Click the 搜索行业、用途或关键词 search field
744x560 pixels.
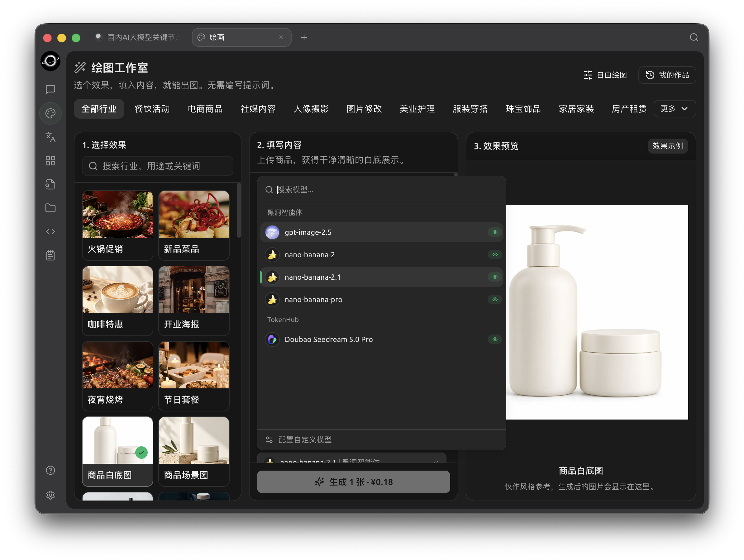tap(157, 166)
